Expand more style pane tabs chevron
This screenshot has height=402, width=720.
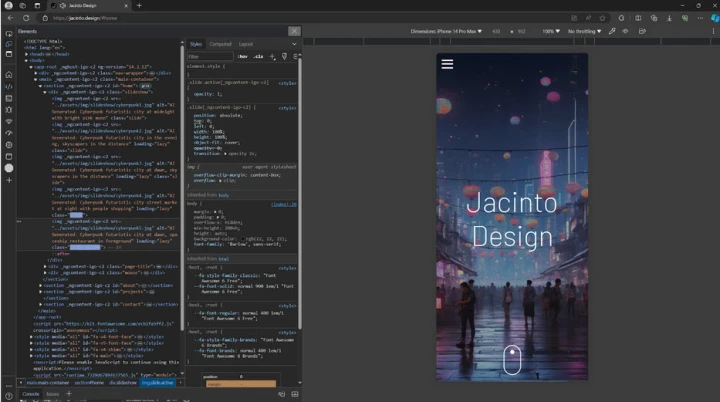coord(294,44)
